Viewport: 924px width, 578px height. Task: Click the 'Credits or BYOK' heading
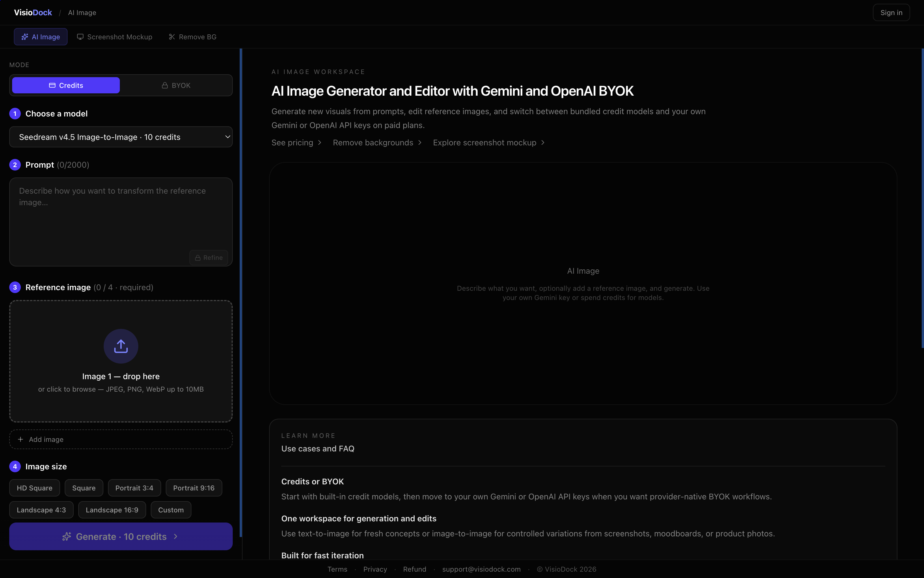[x=312, y=482]
